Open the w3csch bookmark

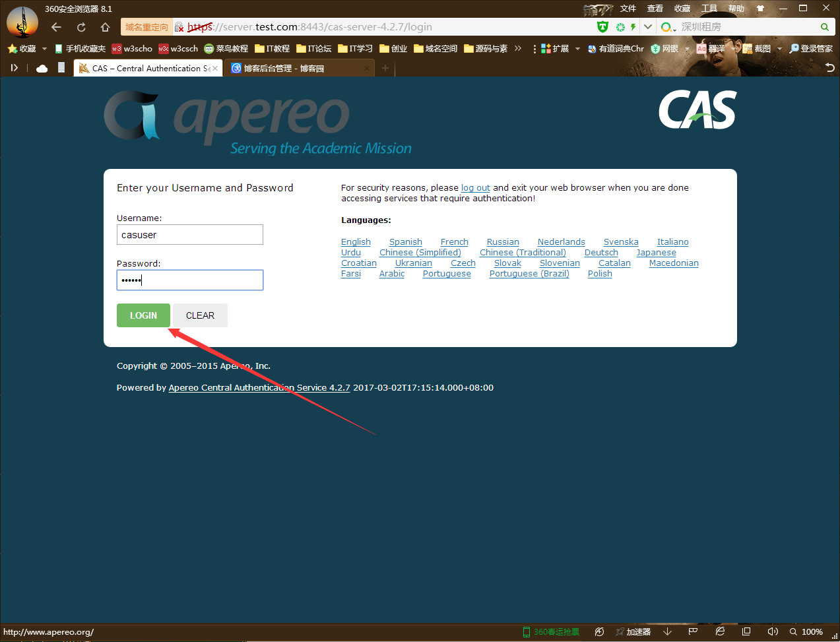178,49
